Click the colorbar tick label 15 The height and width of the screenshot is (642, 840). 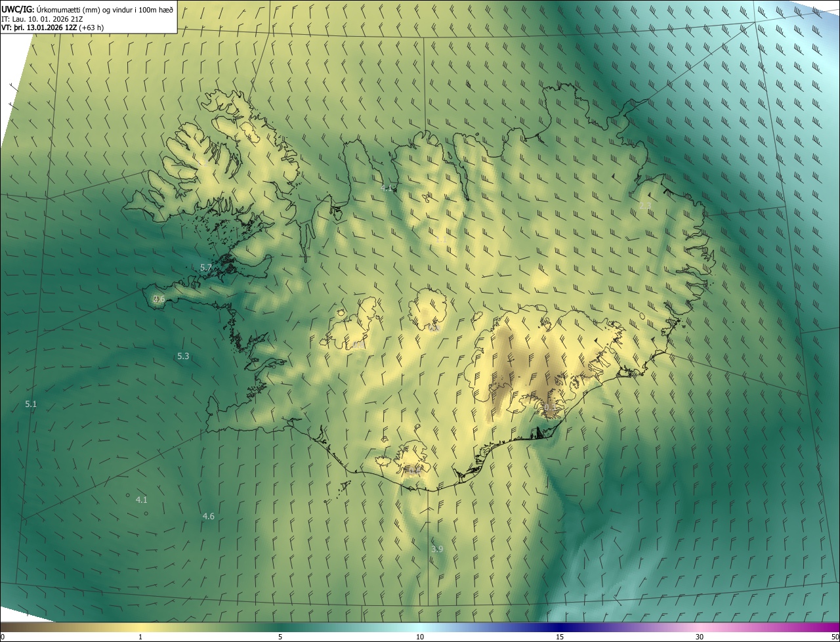click(x=560, y=637)
